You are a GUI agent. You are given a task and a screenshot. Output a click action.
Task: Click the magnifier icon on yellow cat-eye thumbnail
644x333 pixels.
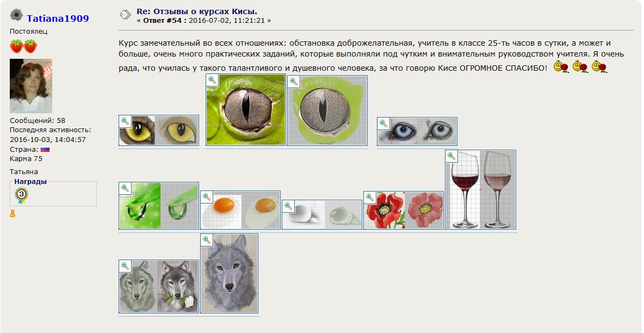click(125, 121)
